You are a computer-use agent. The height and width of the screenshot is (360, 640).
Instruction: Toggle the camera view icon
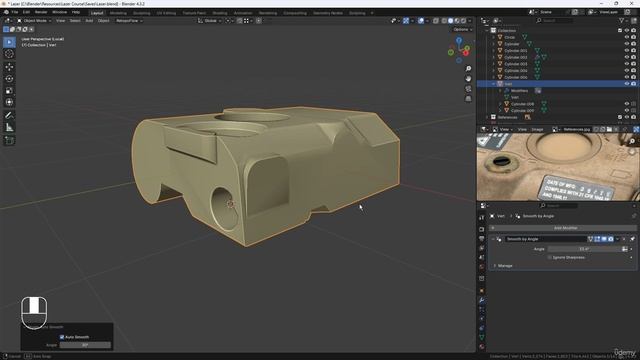coord(468,89)
